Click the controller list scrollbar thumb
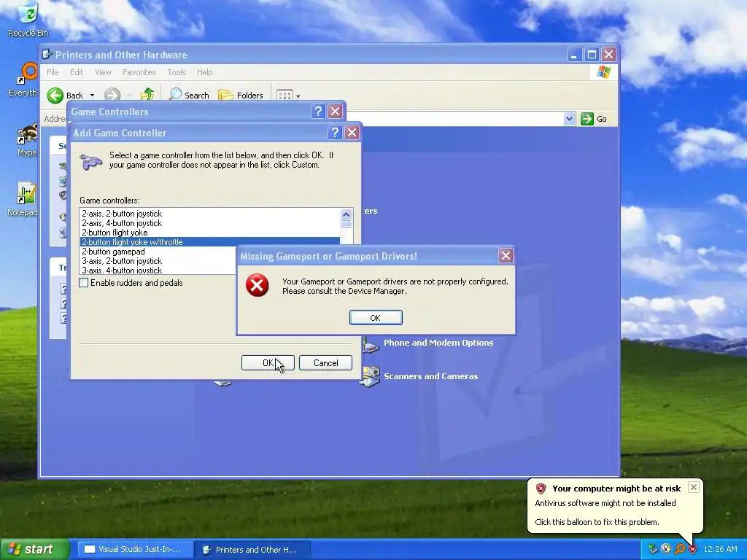 (x=347, y=224)
